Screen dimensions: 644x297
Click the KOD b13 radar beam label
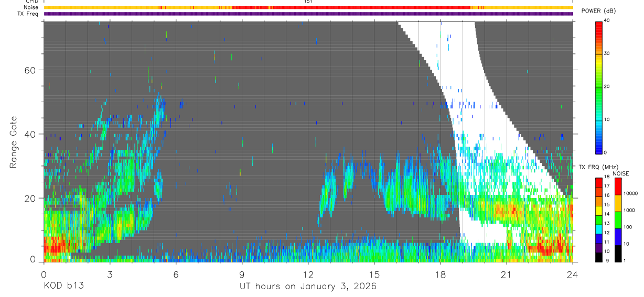pos(63,287)
